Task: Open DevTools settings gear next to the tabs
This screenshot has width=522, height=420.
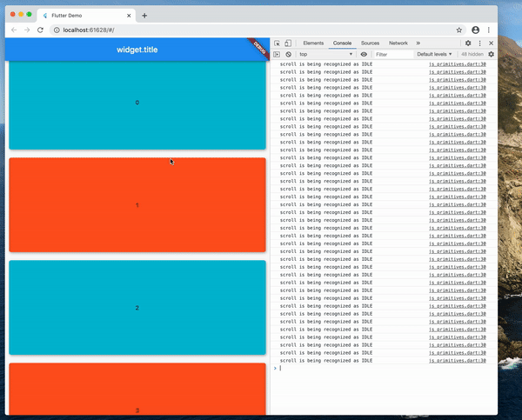Action: click(468, 43)
